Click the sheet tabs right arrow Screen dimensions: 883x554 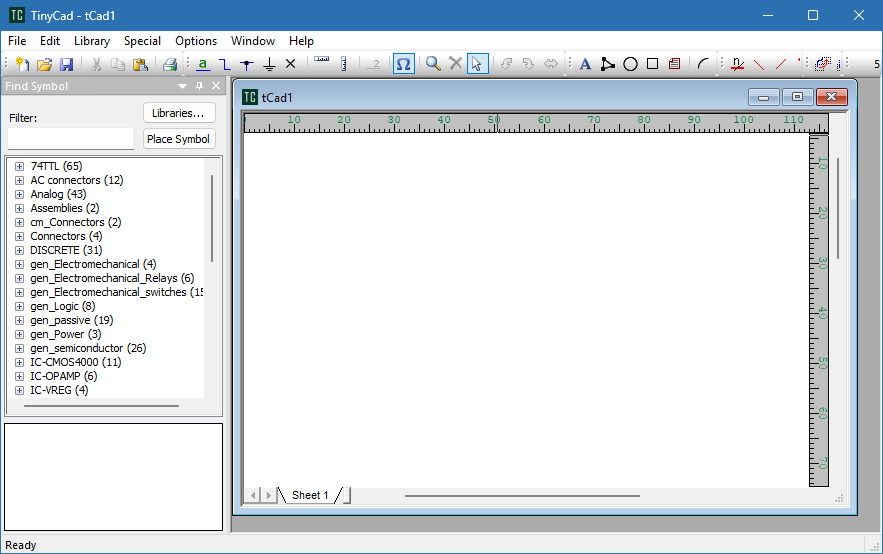point(269,495)
